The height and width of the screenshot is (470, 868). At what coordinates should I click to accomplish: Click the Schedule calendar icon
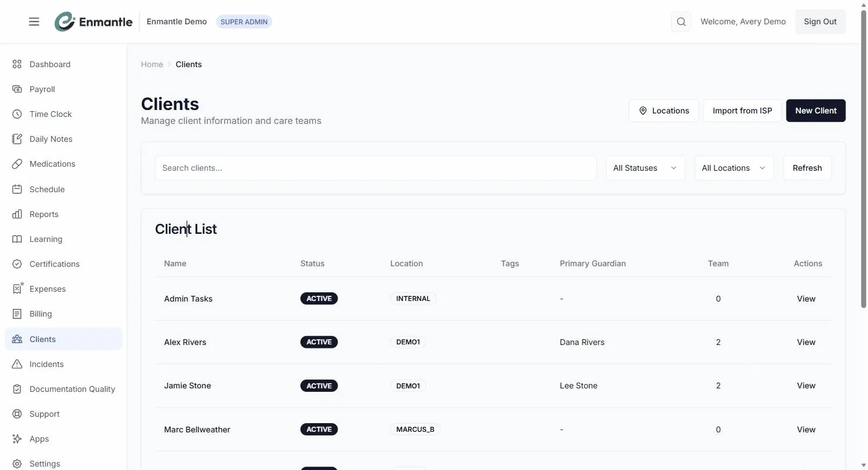pyautogui.click(x=17, y=189)
